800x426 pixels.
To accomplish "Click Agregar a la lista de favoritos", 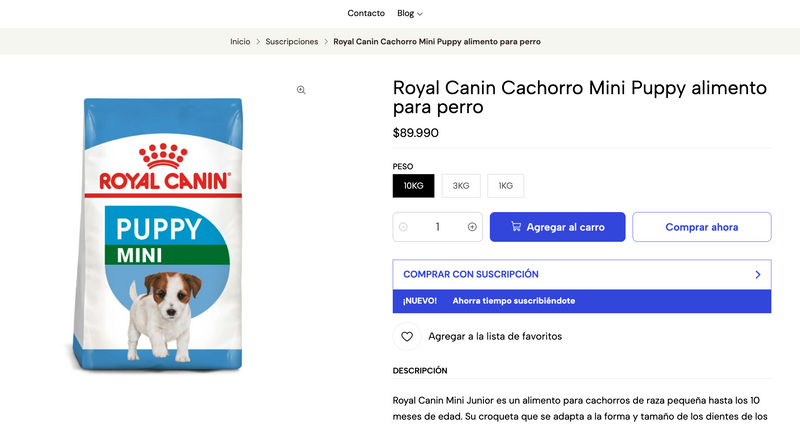I will coord(495,336).
